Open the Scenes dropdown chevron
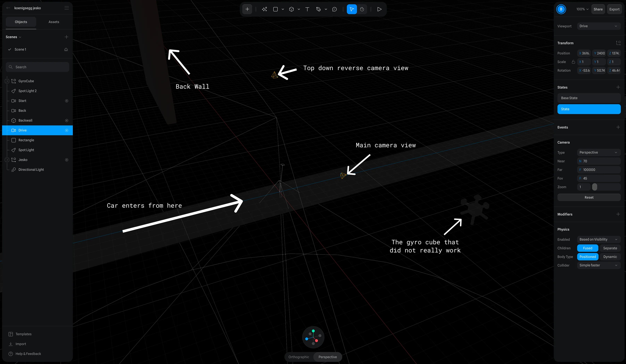 pos(20,37)
